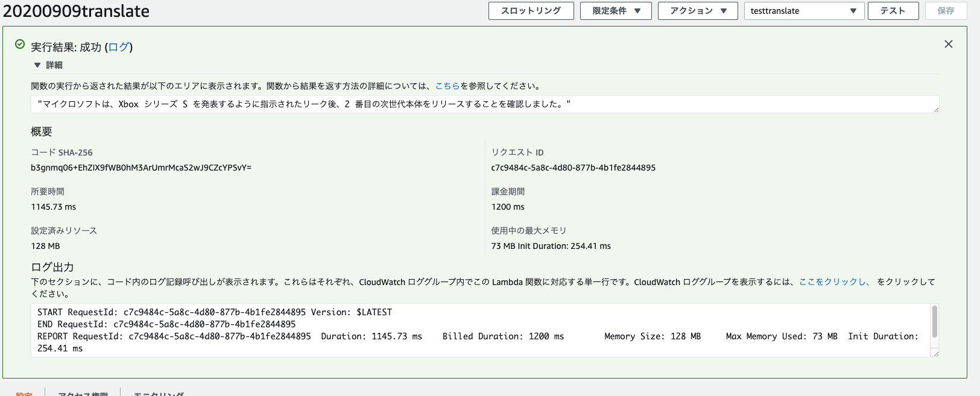Click the 所要時間 label
This screenshot has height=396, width=980.
pos(48,192)
